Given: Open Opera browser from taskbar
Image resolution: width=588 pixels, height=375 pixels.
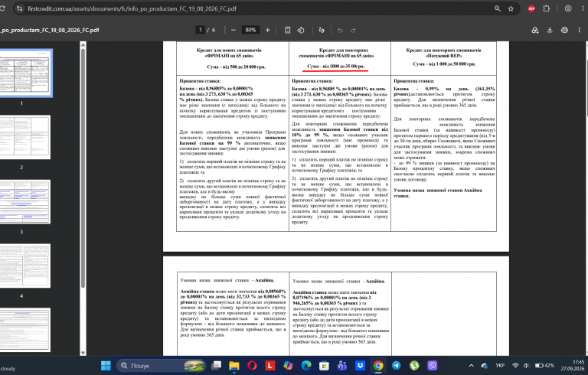Looking at the screenshot, I should (x=252, y=365).
